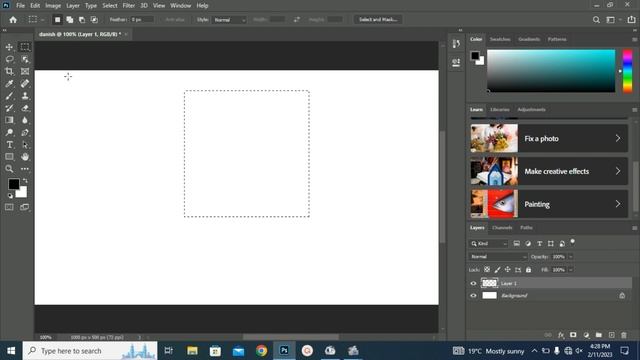Open the layer blending mode dropdown
This screenshot has height=360, width=640.
[498, 257]
